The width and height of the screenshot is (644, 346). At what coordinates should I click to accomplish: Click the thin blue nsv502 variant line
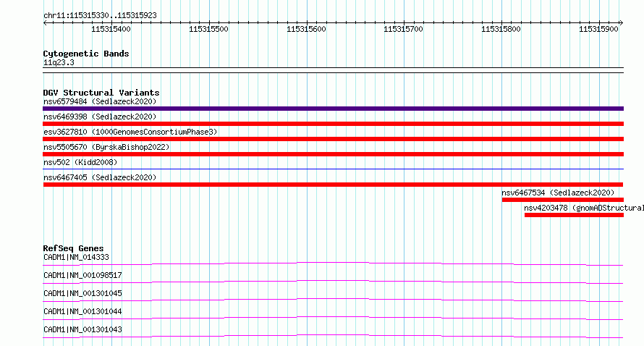tap(333, 169)
